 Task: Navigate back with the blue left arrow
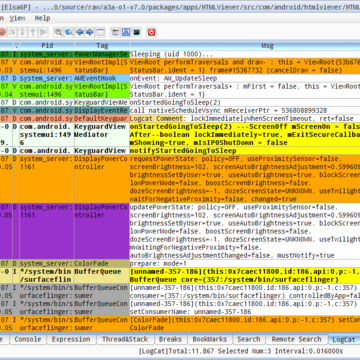79,32
